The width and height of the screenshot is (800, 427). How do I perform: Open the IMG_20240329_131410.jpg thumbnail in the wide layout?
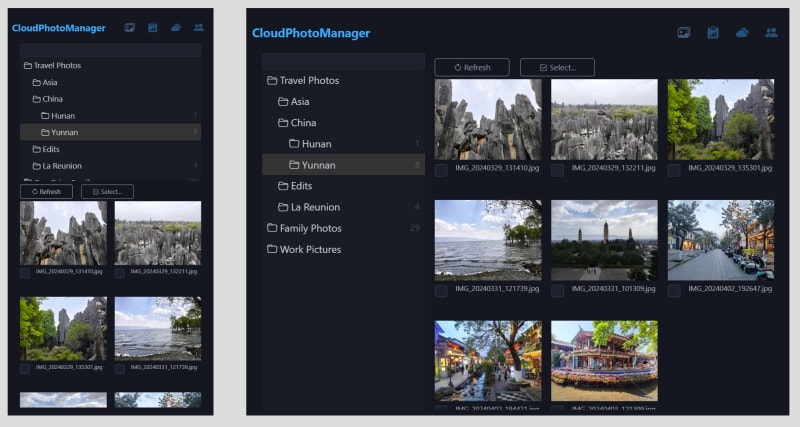pos(488,119)
